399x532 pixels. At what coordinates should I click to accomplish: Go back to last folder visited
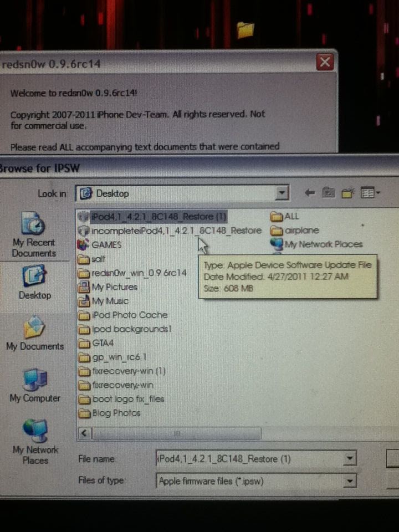pyautogui.click(x=309, y=193)
